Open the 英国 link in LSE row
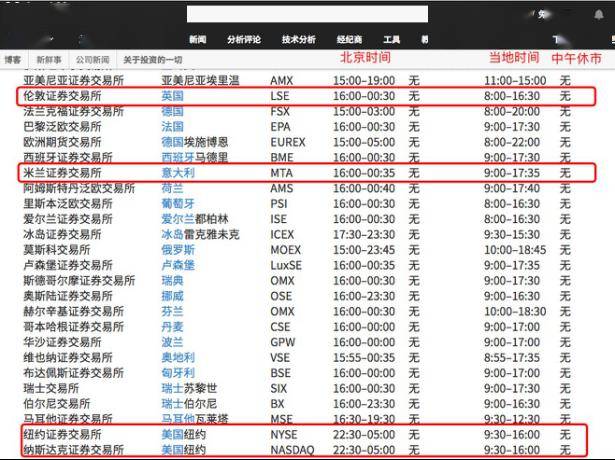The image size is (615, 460). coord(173,96)
